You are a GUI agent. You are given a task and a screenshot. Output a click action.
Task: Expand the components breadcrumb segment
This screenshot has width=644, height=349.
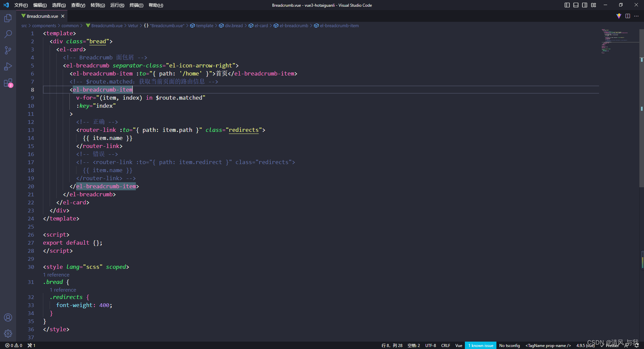coord(44,26)
